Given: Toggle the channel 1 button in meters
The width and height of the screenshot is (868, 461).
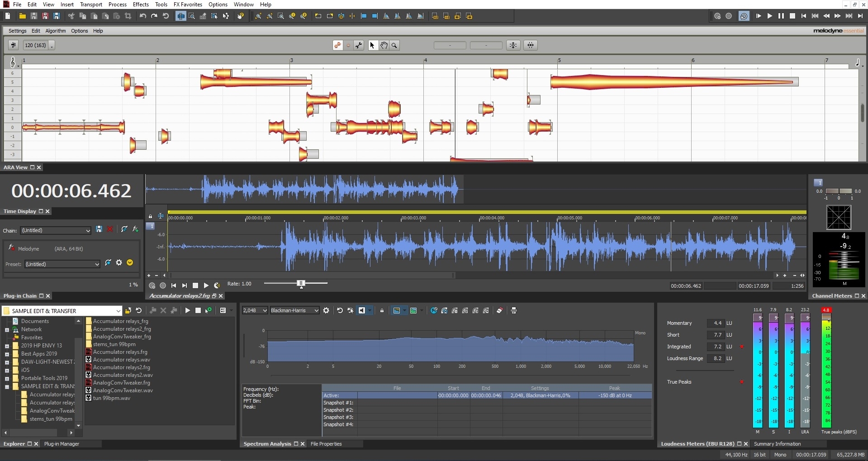Looking at the screenshot, I should (818, 183).
